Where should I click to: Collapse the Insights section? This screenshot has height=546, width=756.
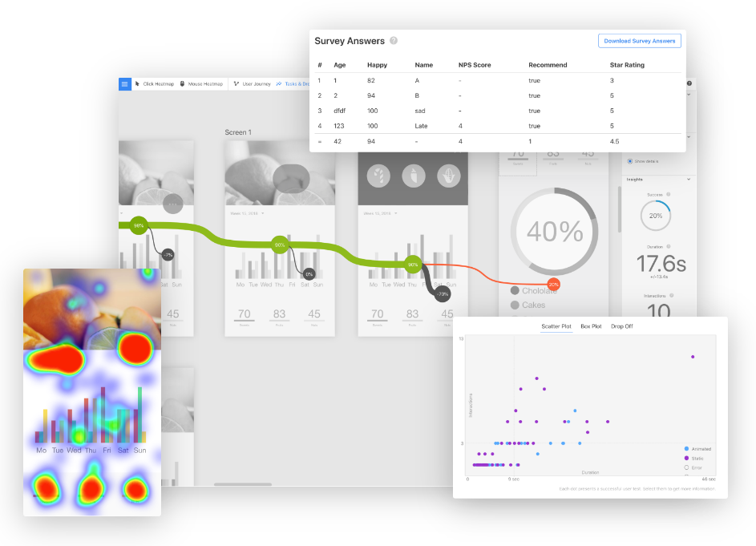click(x=689, y=180)
